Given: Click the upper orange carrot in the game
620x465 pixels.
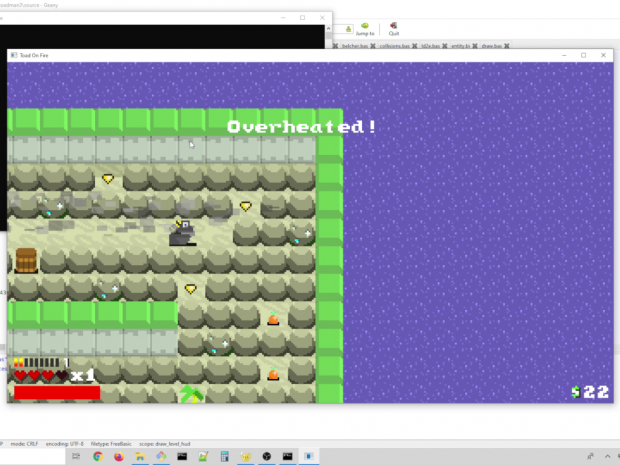Looking at the screenshot, I should [x=273, y=319].
